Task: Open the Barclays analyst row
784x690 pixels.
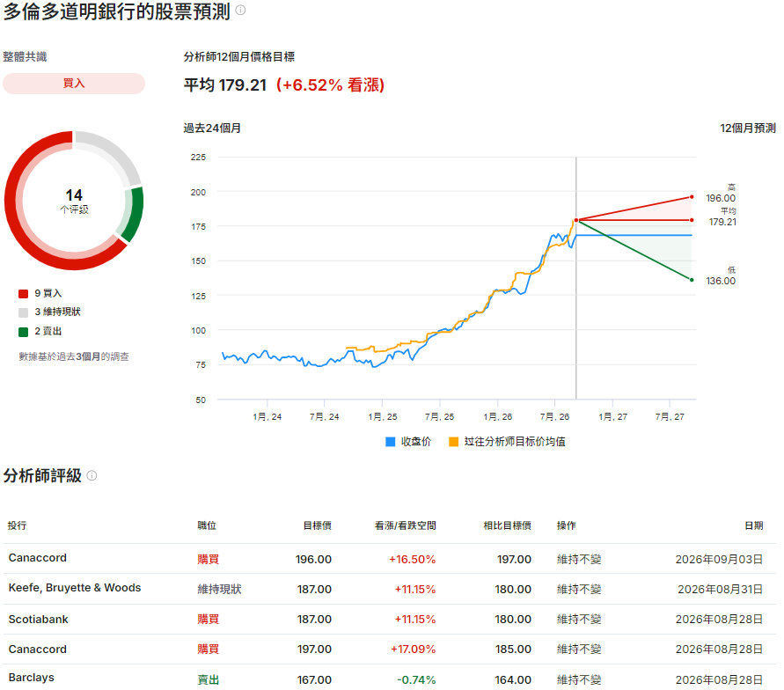Action: click(x=390, y=678)
